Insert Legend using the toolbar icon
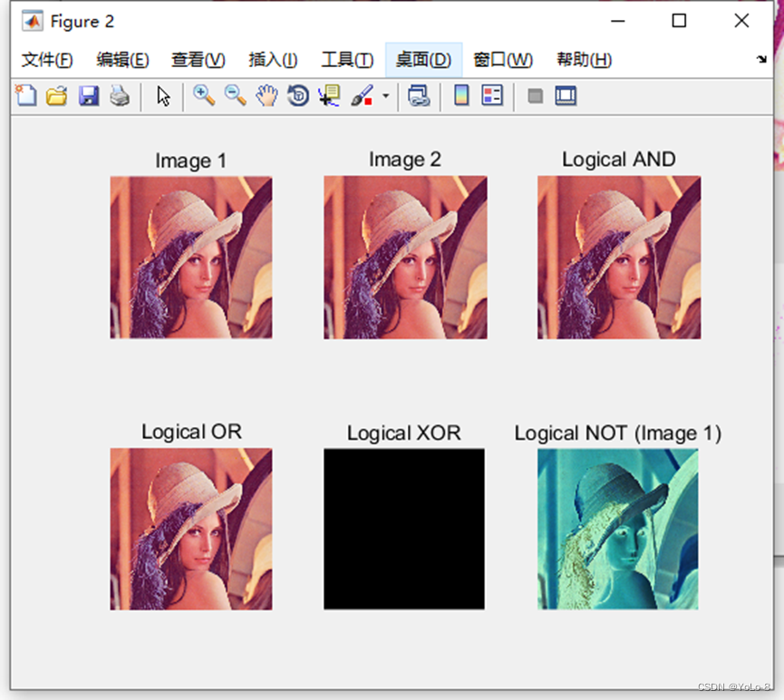This screenshot has width=784, height=700. pos(492,95)
